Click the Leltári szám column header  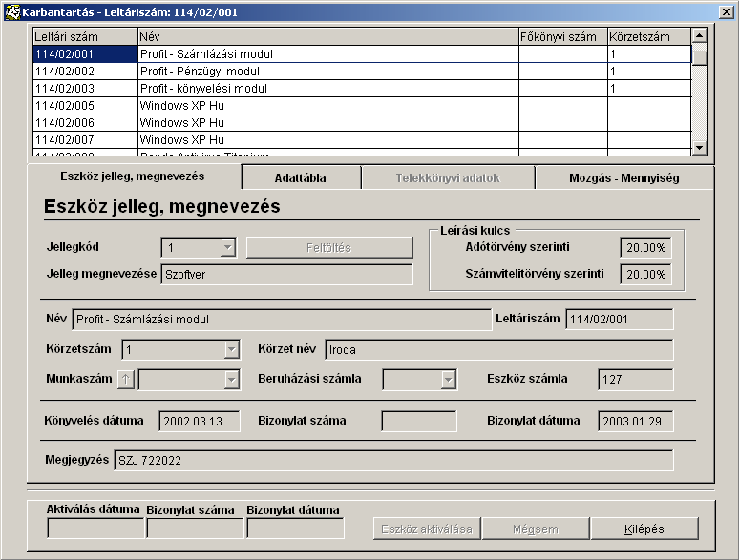[x=85, y=36]
